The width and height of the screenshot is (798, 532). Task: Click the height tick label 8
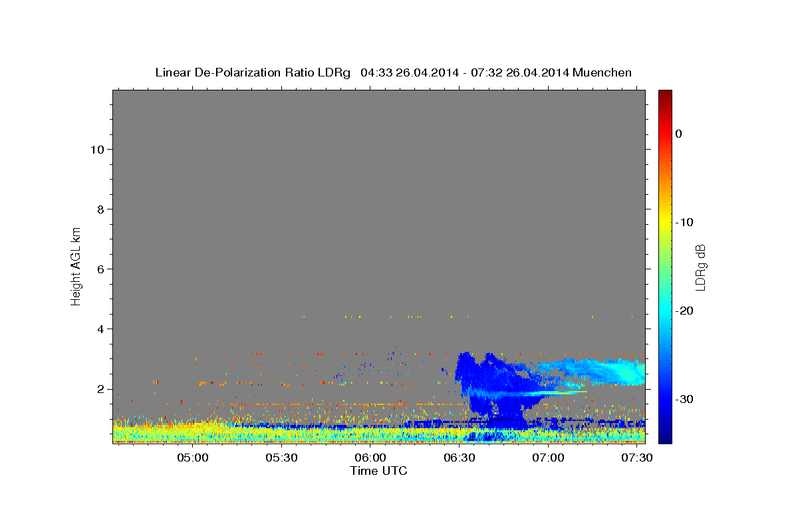(x=99, y=209)
